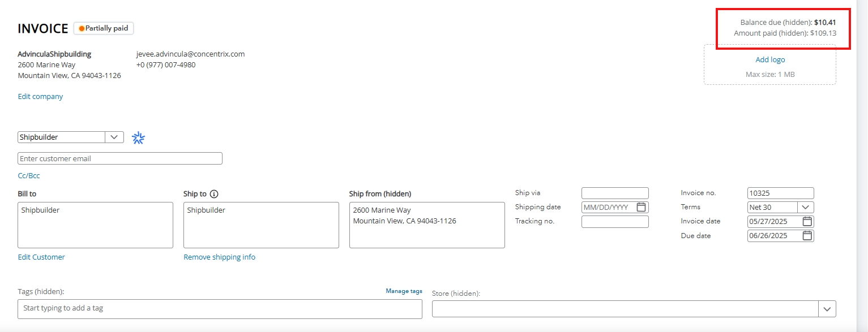Screen dimensions: 868x332
Task: Click the Invoice no. field
Action: point(781,193)
